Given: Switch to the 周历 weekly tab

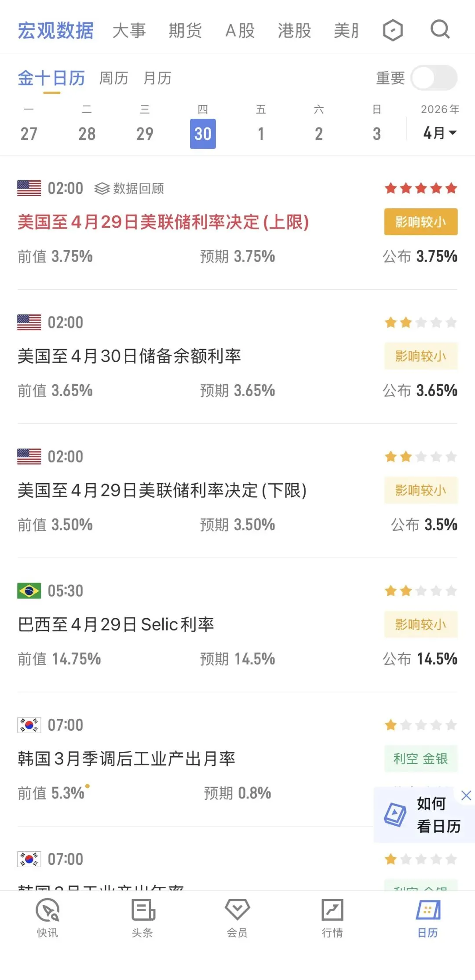Looking at the screenshot, I should (x=114, y=78).
